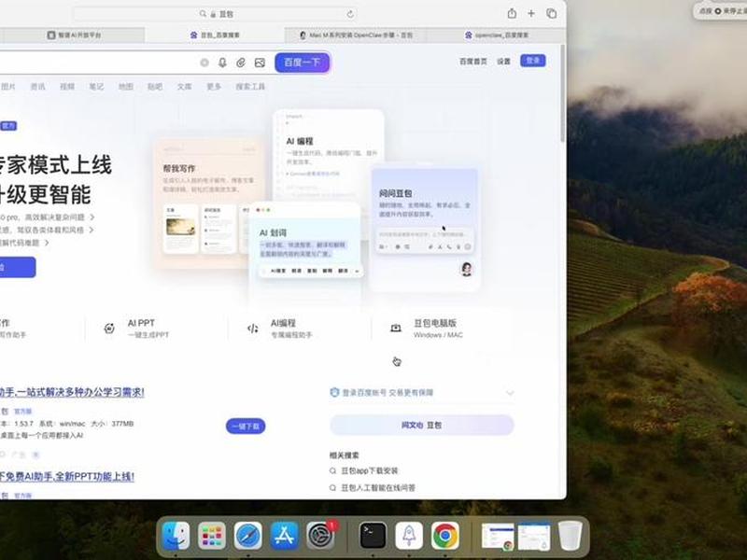Open the 全新PPT功能上线 result link
Image resolution: width=747 pixels, height=560 pixels.
click(x=67, y=476)
